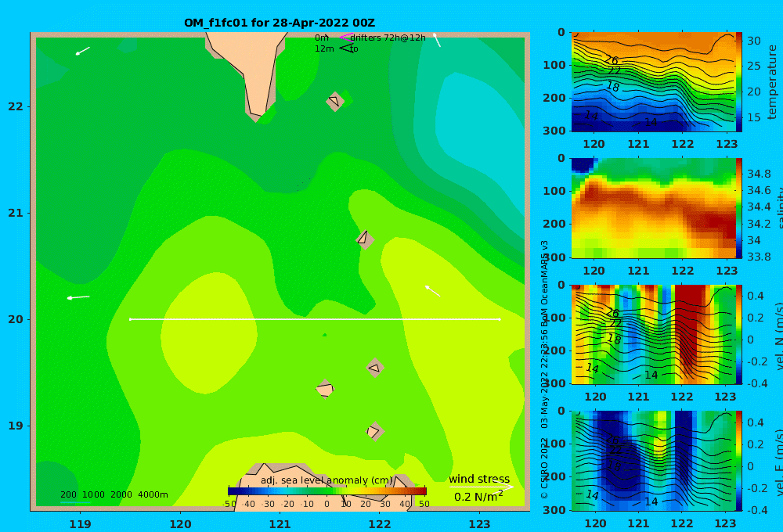Image resolution: width=783 pixels, height=532 pixels.
Task: Click the salinity colorbar
Action: pos(739,208)
